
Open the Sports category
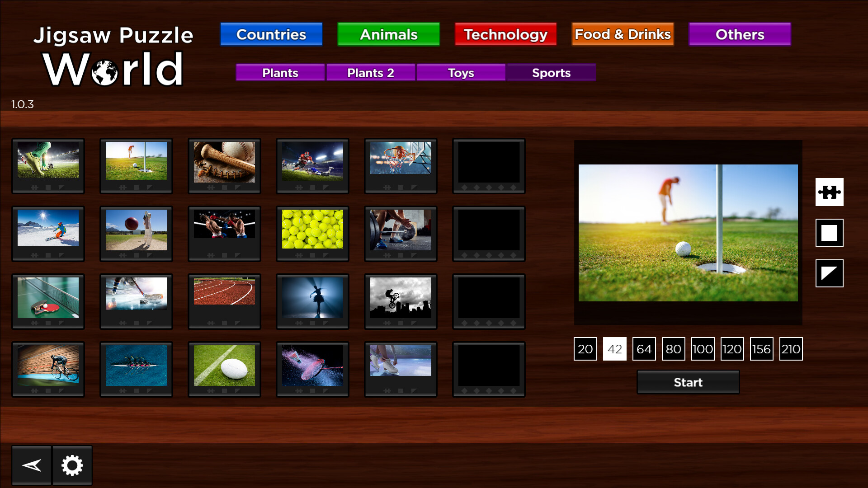tap(551, 72)
